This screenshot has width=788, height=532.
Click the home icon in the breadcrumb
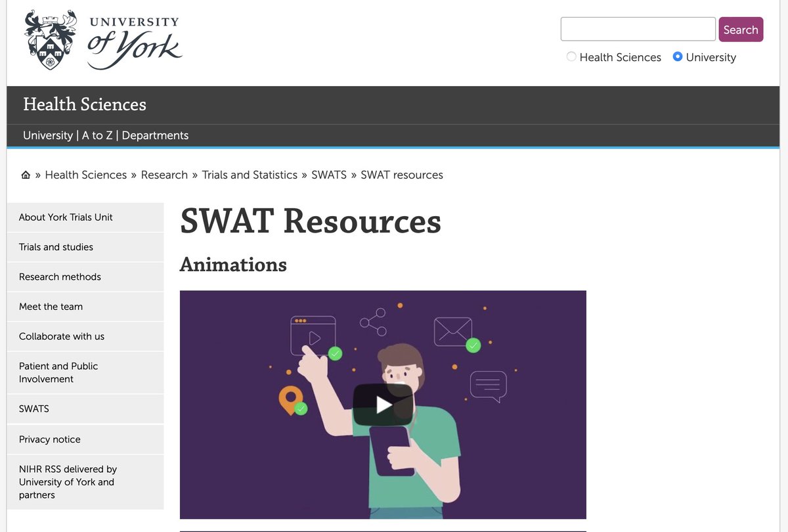pyautogui.click(x=25, y=174)
